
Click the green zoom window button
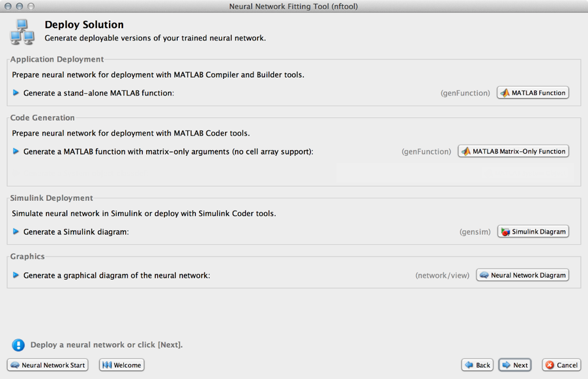[x=31, y=7]
